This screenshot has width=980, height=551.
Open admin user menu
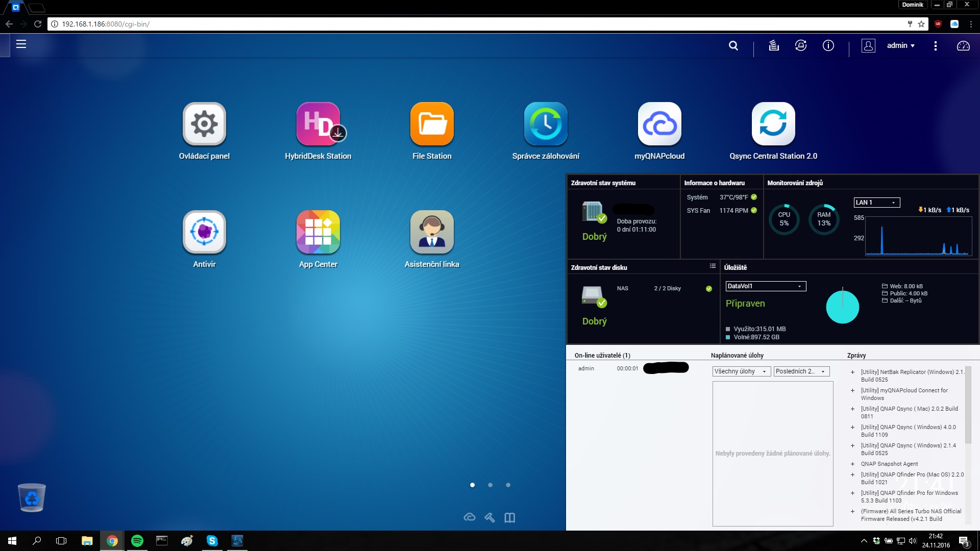(900, 45)
